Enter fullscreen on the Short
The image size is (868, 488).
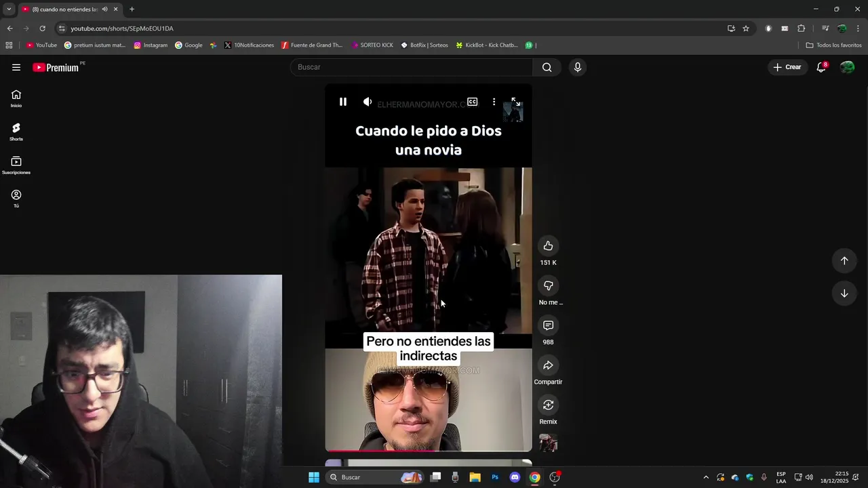515,102
